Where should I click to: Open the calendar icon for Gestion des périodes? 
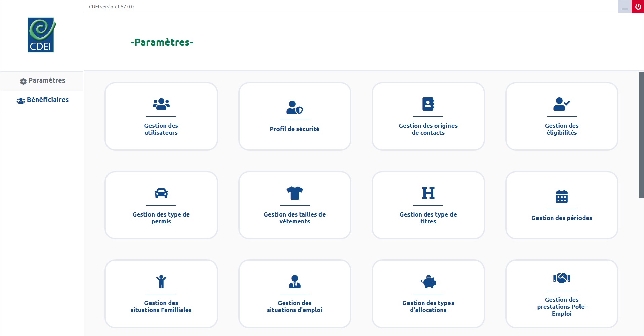pyautogui.click(x=561, y=196)
